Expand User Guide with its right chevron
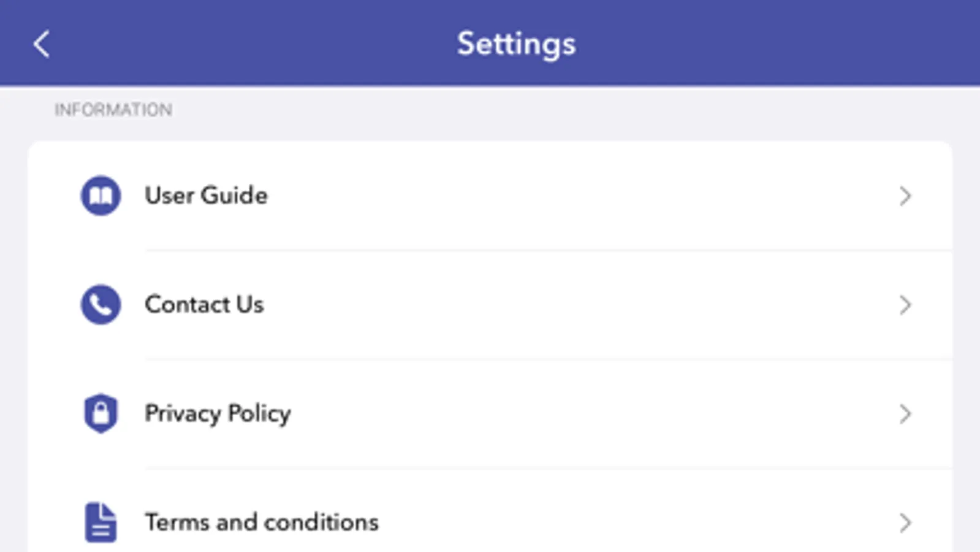The height and width of the screenshot is (552, 980). pyautogui.click(x=905, y=196)
